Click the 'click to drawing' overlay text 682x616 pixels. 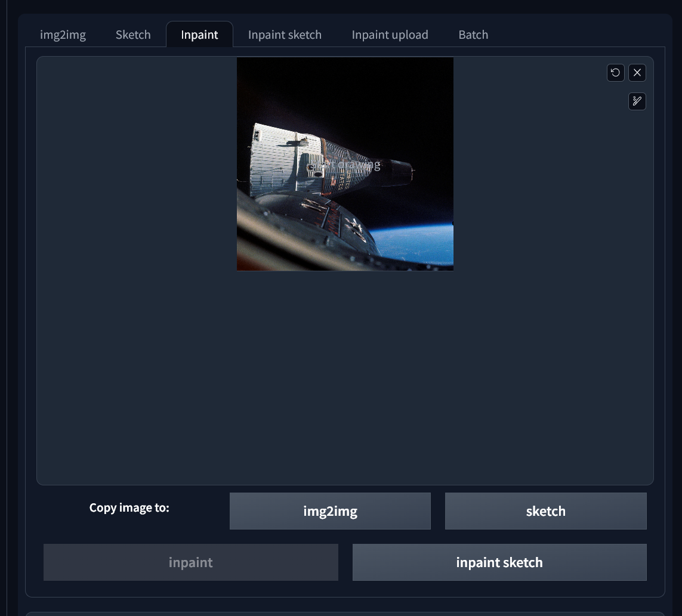pyautogui.click(x=345, y=165)
